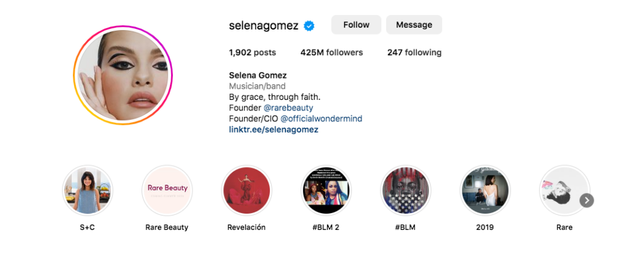Image resolution: width=644 pixels, height=257 pixels.
Task: Open the 425M followers list
Action: (331, 53)
